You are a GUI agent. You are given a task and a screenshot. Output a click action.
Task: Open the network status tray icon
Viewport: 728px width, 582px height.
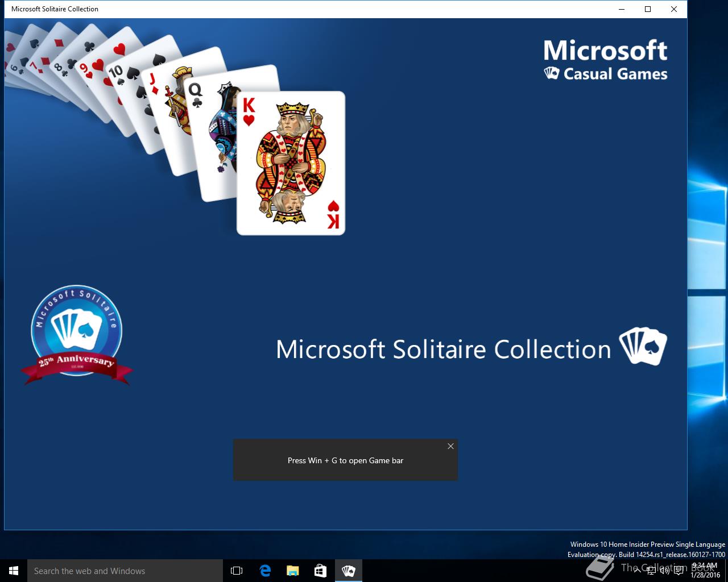click(x=651, y=571)
